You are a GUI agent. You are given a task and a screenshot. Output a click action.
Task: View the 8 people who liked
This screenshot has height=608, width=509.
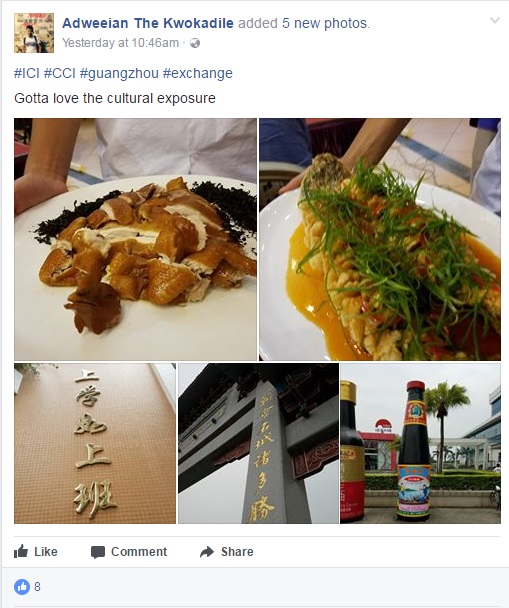pos(37,587)
